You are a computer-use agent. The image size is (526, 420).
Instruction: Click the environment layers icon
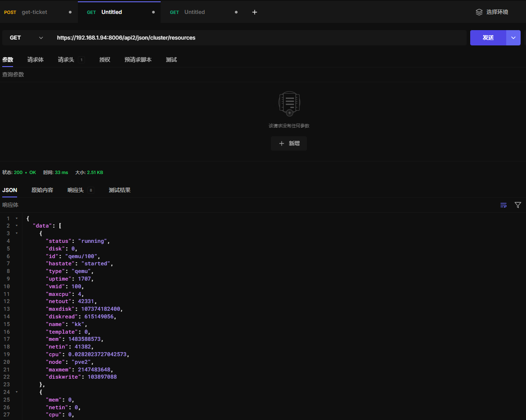tap(479, 12)
